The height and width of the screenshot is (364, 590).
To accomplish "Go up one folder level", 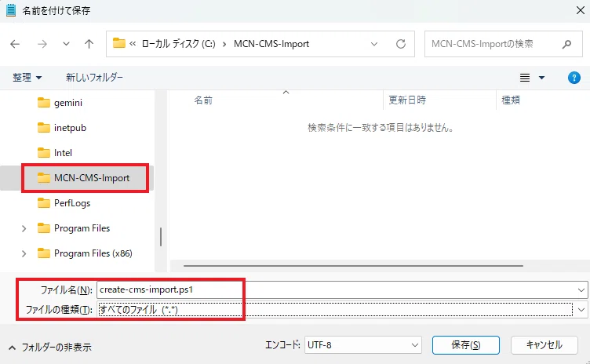I will [89, 44].
